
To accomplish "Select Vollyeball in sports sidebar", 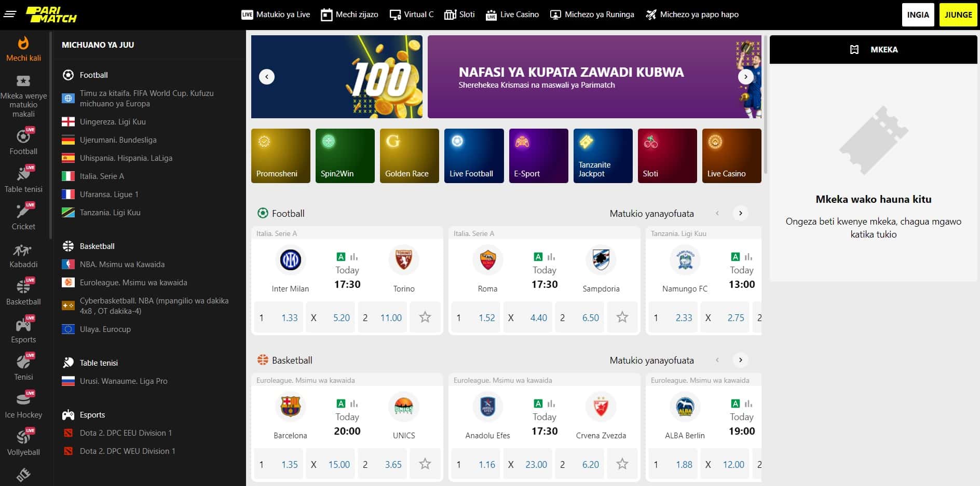I will pyautogui.click(x=23, y=442).
